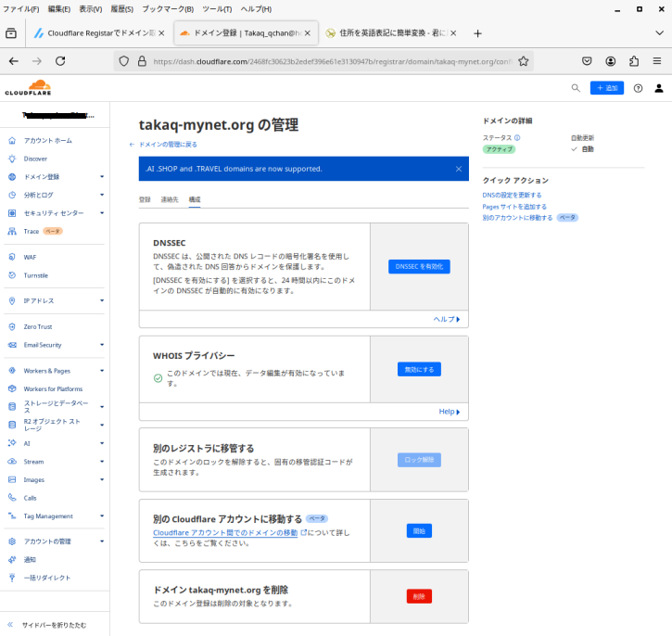Expand Images sidebar section
The width and height of the screenshot is (672, 636).
(x=102, y=479)
